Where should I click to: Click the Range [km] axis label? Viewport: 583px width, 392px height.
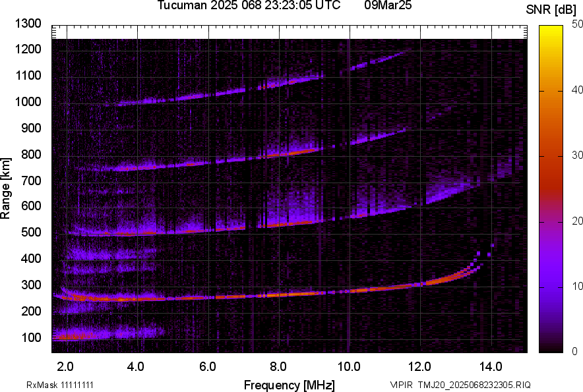pos(6,188)
